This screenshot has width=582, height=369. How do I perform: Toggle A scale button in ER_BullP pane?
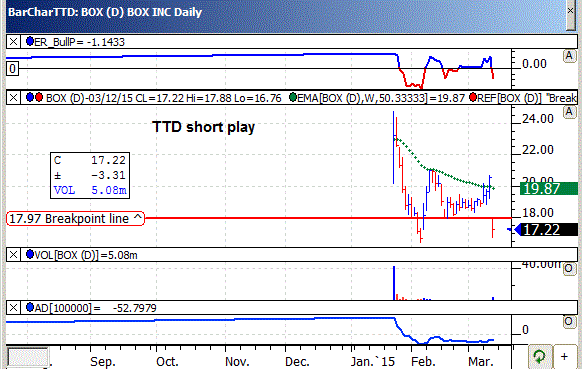(569, 56)
